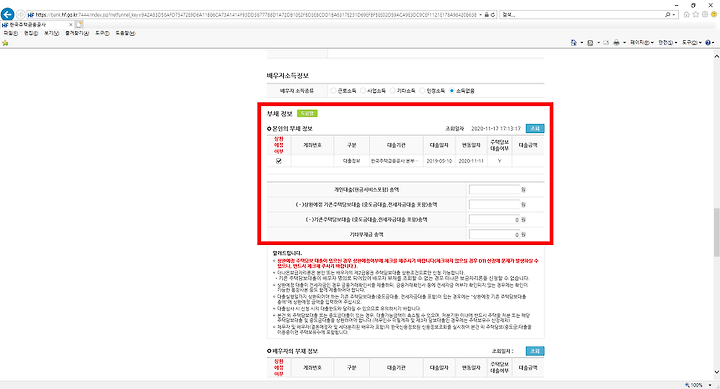Image resolution: width=720 pixels, height=389 pixels.
Task: Click 조회 button for 본인의 부채 정보
Action: pyautogui.click(x=535, y=129)
